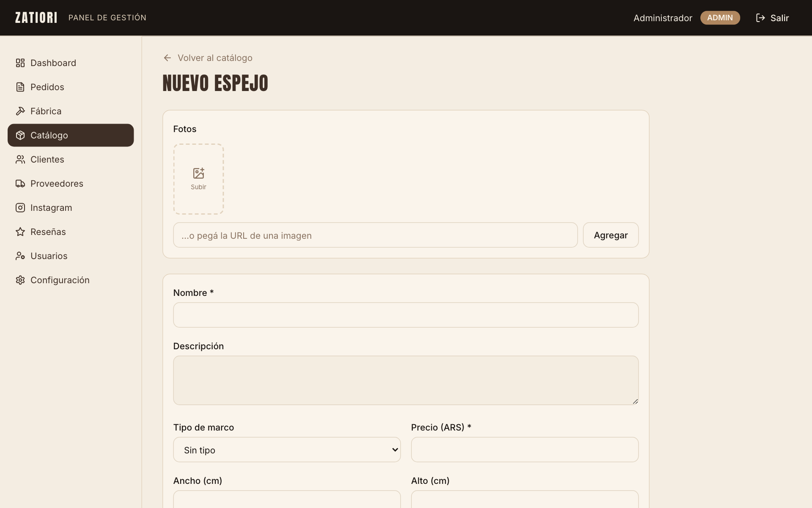Go to the Clientes section
Image resolution: width=812 pixels, height=508 pixels.
(x=71, y=160)
